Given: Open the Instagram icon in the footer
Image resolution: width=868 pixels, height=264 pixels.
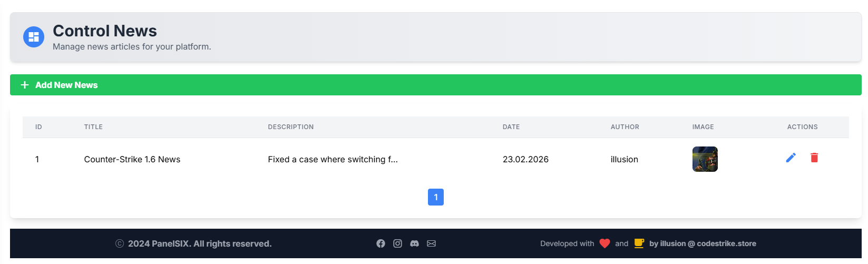Looking at the screenshot, I should [397, 243].
